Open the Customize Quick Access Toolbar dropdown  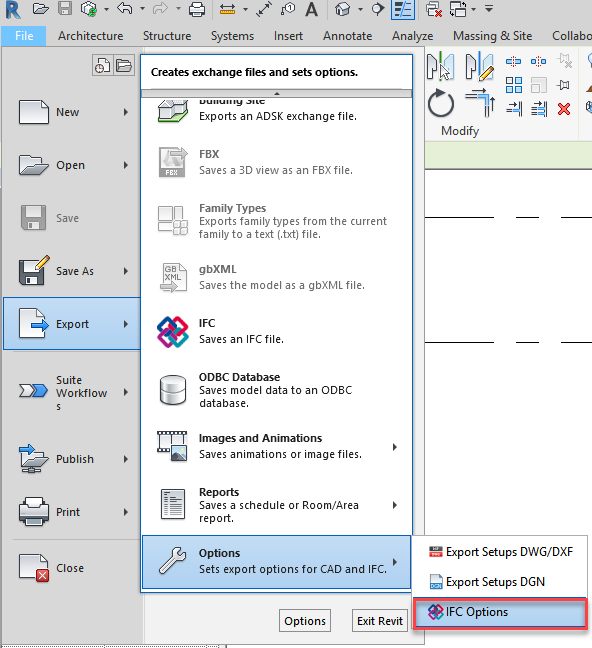tap(489, 9)
